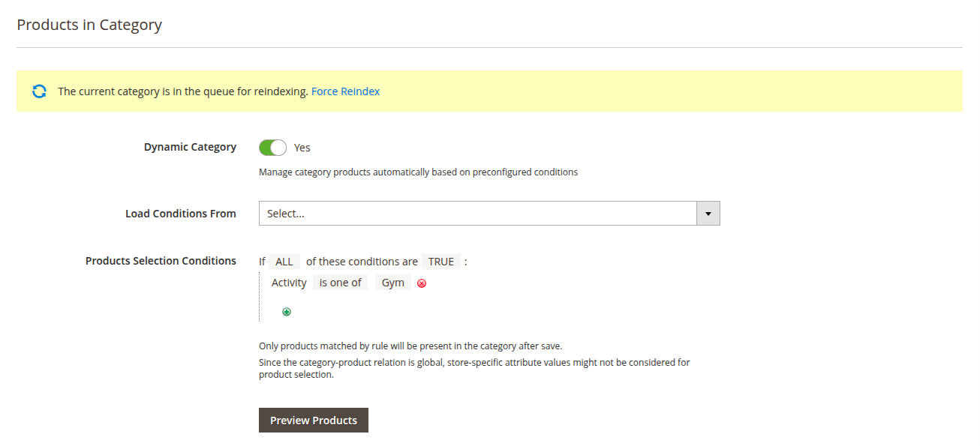This screenshot has width=980, height=446.
Task: Collapse the Products in Category section heading
Action: 89,25
